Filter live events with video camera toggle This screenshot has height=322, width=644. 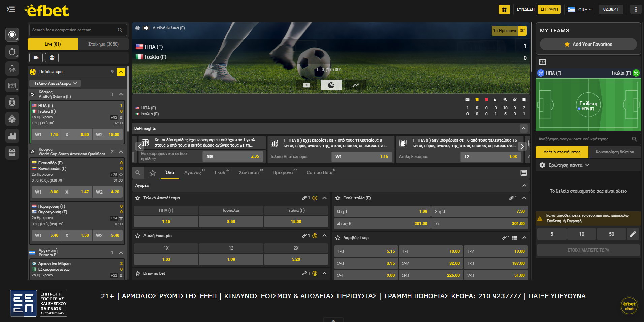36,58
